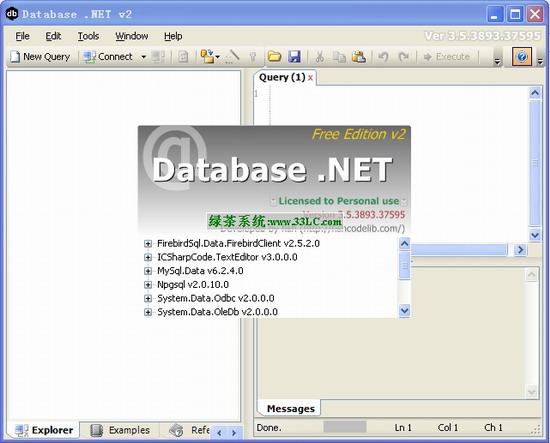Switch to the Explorer tab

[44, 430]
